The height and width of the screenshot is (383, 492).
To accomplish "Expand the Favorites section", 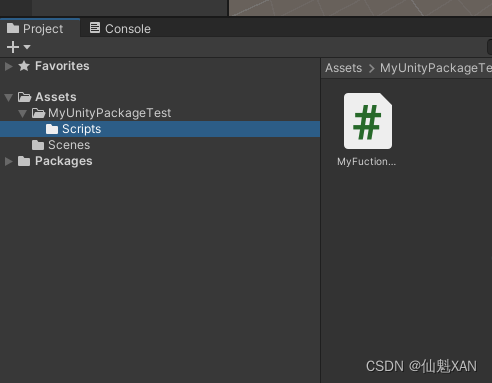I will (8, 66).
